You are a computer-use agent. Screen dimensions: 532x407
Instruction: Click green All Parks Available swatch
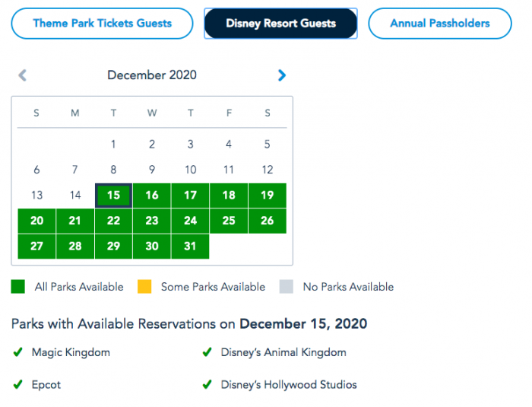[18, 287]
